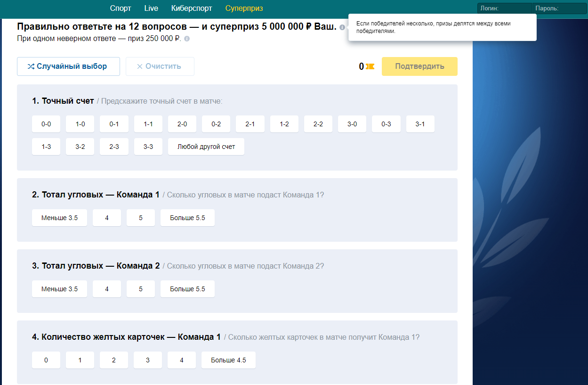Select the Любой другой счет option
Image resolution: width=588 pixels, height=385 pixels.
pos(206,147)
